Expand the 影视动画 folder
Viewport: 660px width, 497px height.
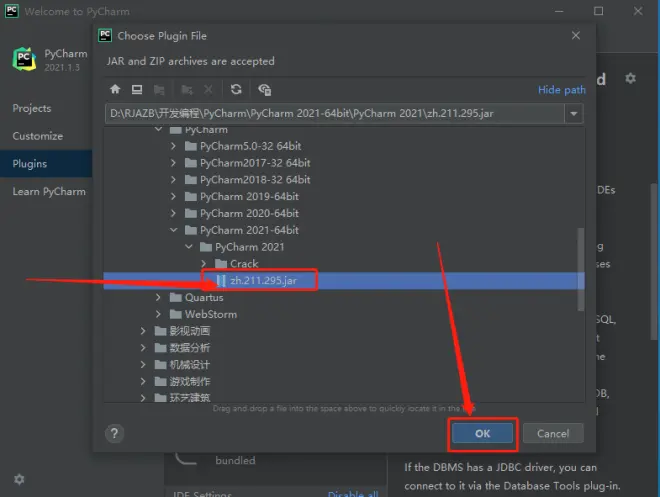pyautogui.click(x=143, y=331)
